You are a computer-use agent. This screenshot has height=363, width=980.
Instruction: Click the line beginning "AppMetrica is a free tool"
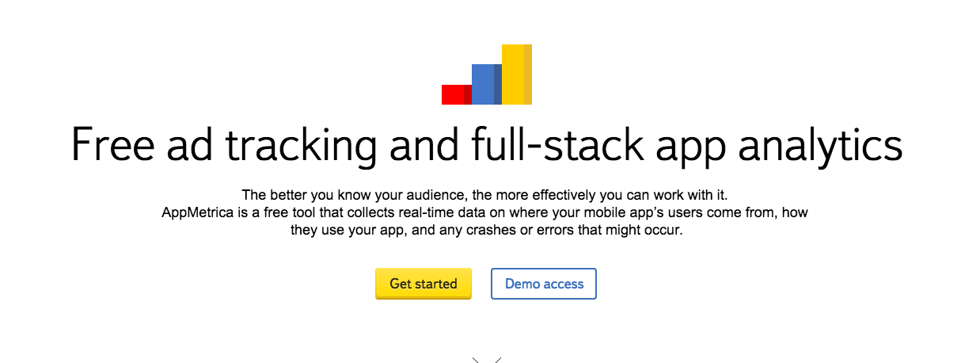484,213
